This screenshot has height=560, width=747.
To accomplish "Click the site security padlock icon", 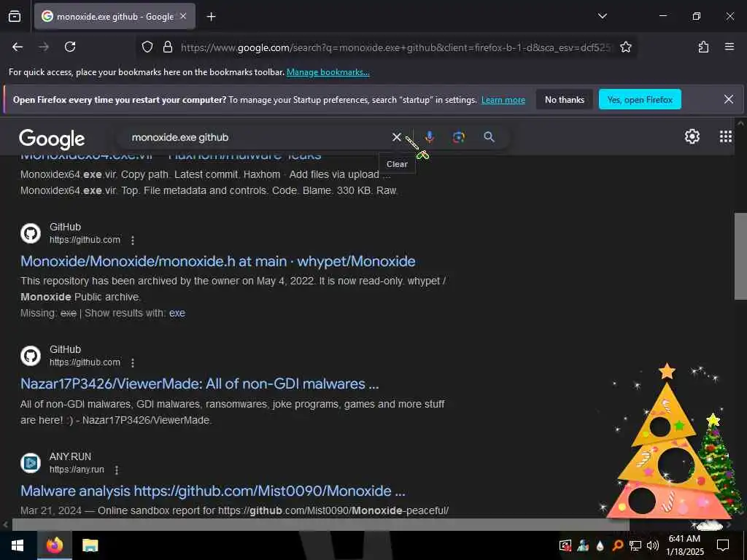I will [167, 47].
